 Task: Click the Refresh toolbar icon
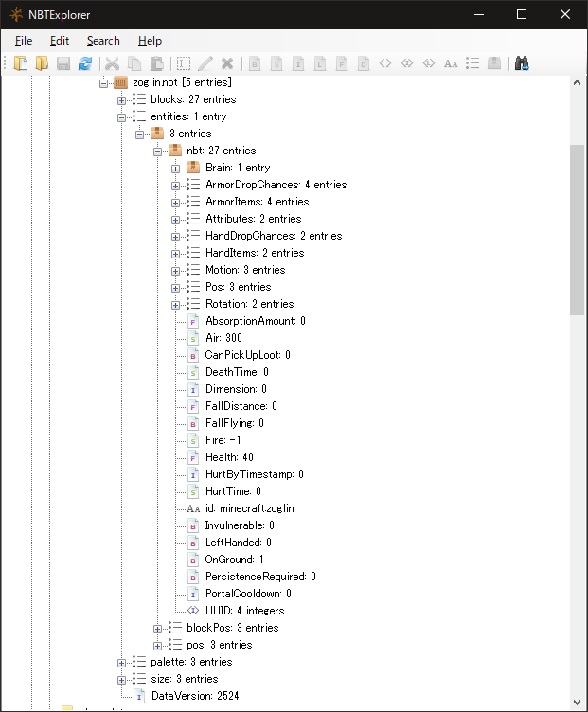point(85,63)
